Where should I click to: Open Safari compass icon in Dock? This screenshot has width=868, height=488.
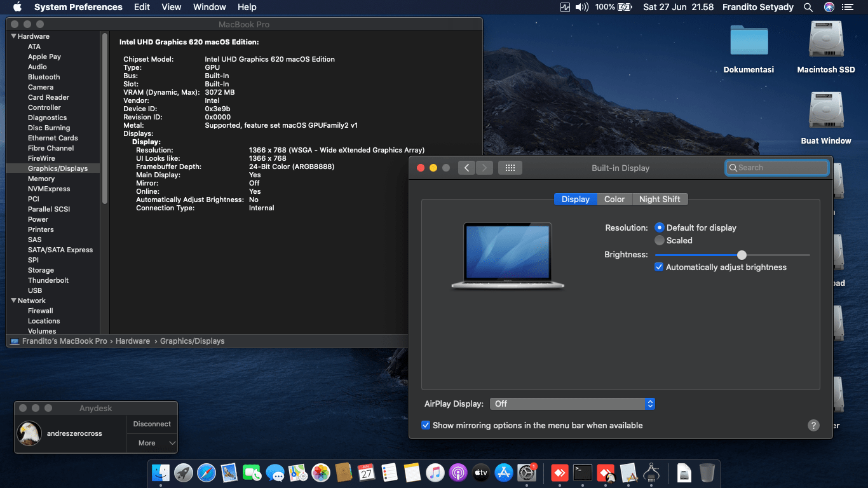click(207, 473)
